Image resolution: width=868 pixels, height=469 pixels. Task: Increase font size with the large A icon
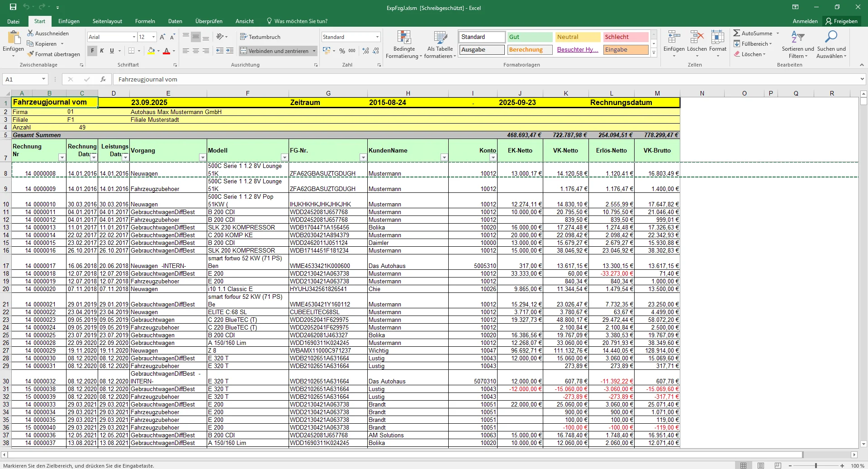click(162, 37)
